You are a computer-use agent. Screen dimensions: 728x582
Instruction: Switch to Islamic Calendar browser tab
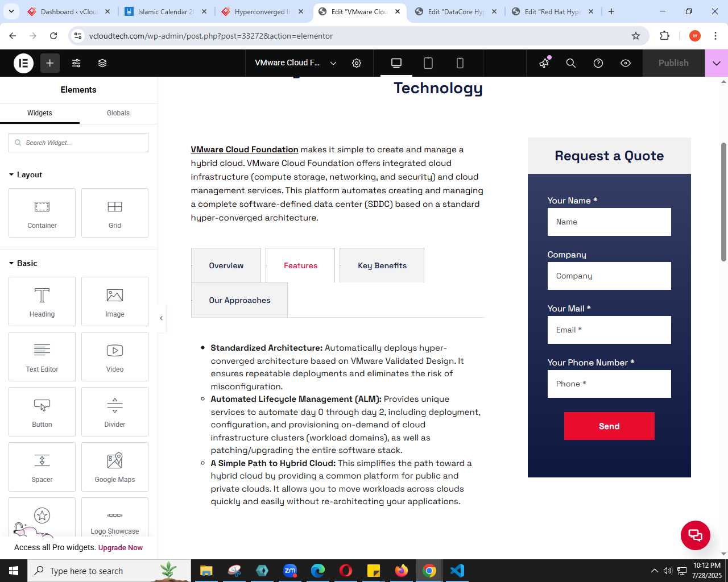166,11
